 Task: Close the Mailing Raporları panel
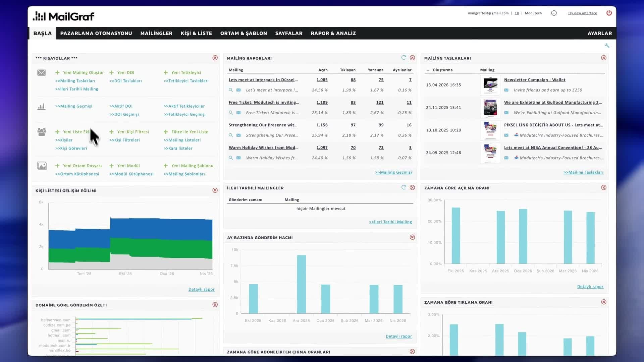pos(412,58)
